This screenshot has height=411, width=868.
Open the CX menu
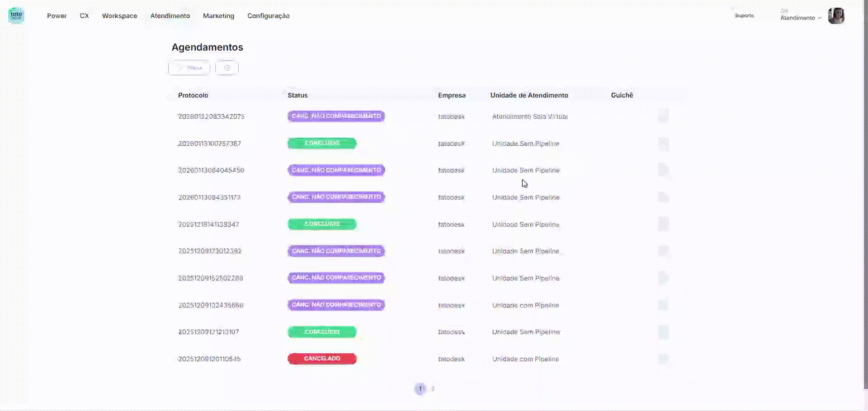coord(84,16)
